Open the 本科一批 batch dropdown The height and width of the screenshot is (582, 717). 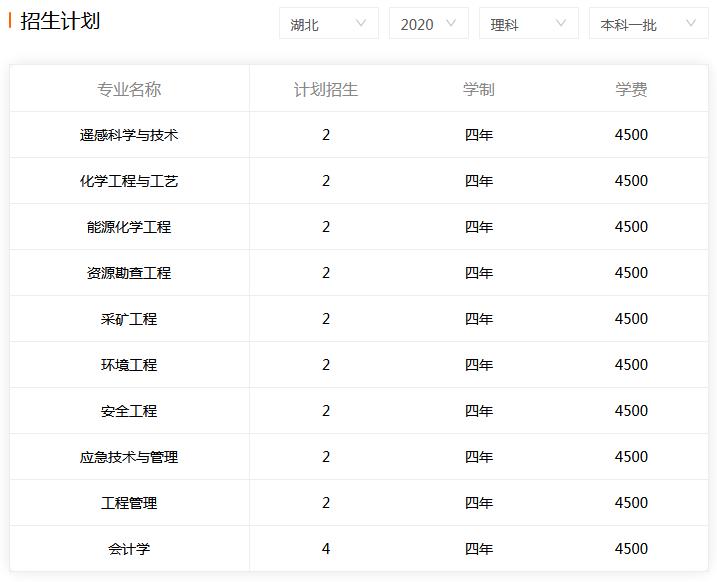pyautogui.click(x=648, y=23)
